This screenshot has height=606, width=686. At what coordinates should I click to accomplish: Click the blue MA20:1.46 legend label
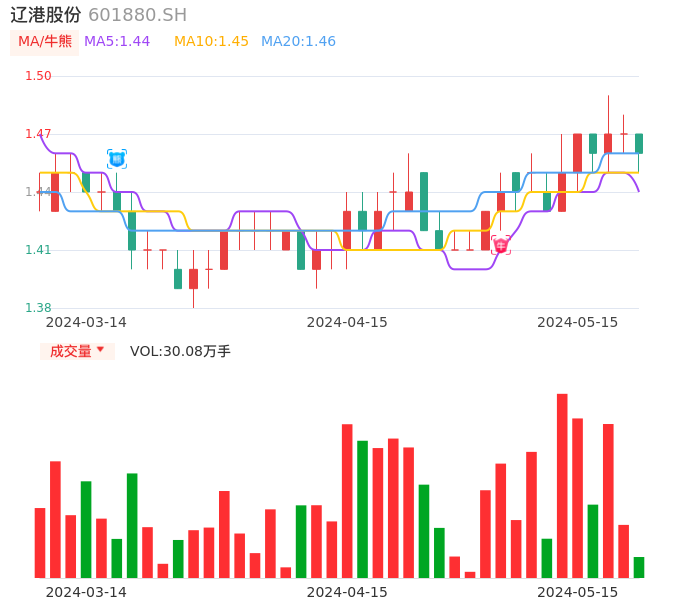point(298,42)
